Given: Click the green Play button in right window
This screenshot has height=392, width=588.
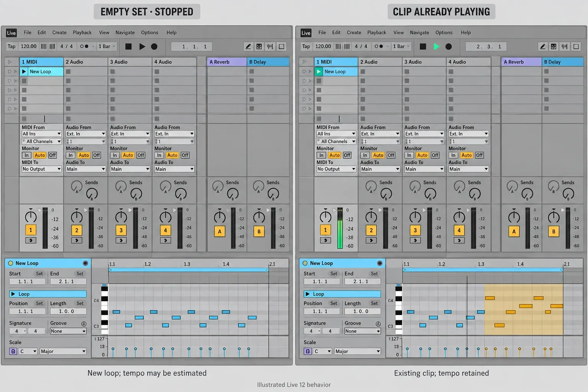Looking at the screenshot, I should tap(436, 46).
